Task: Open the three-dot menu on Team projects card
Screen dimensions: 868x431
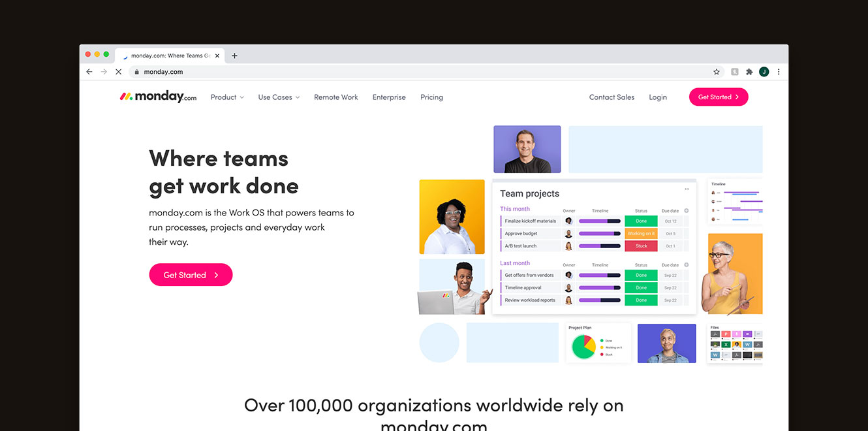Action: pos(687,189)
